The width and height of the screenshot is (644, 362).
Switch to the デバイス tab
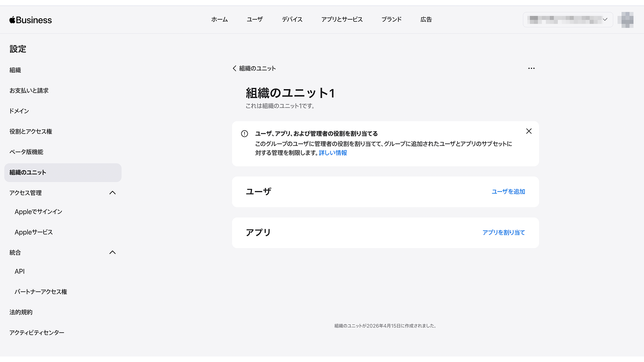coord(292,20)
